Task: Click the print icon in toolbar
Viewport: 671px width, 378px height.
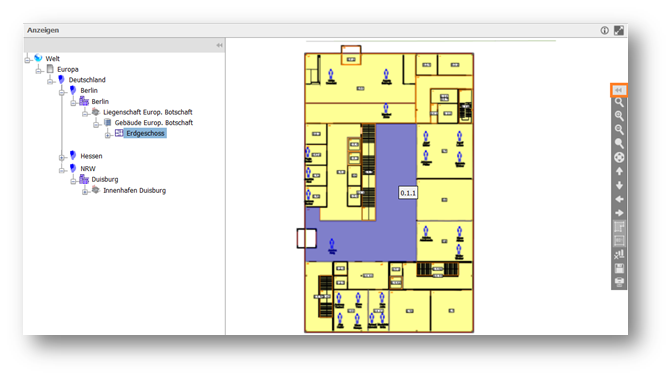Action: pyautogui.click(x=619, y=282)
